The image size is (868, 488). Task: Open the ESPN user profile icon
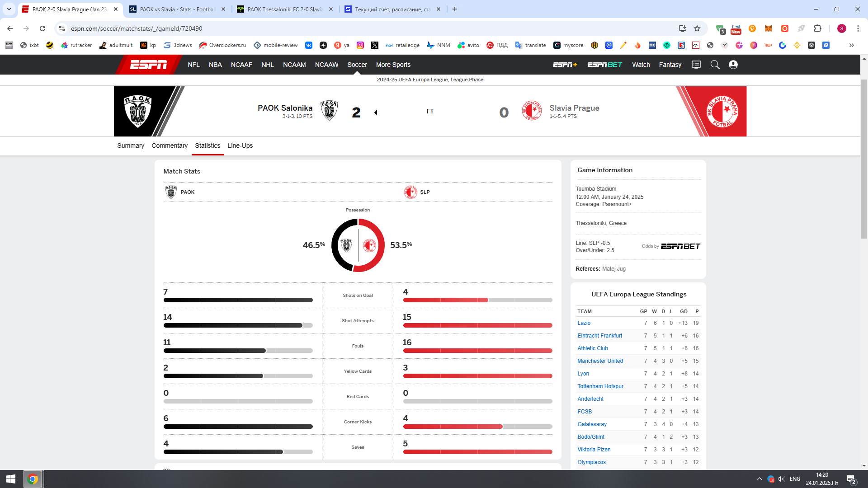click(733, 65)
